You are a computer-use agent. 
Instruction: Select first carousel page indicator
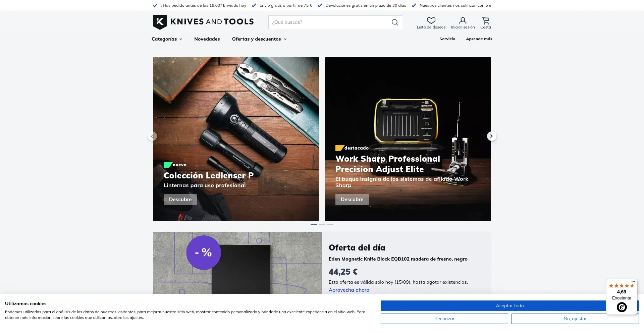point(314,224)
